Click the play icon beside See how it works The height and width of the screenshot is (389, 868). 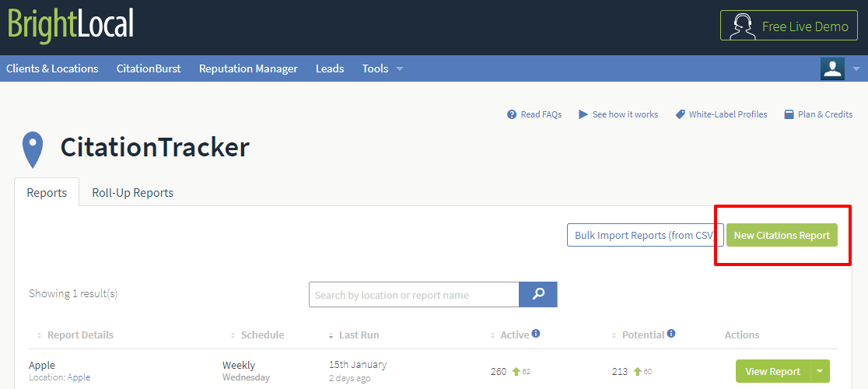click(583, 114)
